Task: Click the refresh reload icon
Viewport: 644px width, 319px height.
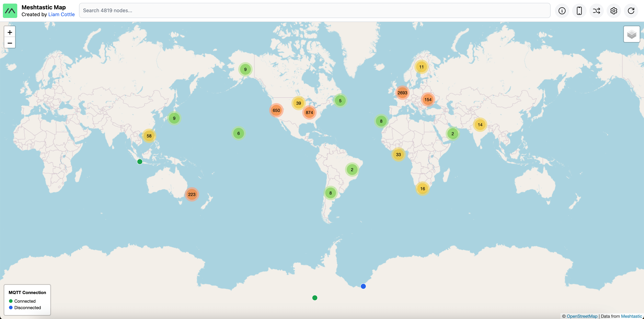Action: click(x=631, y=11)
